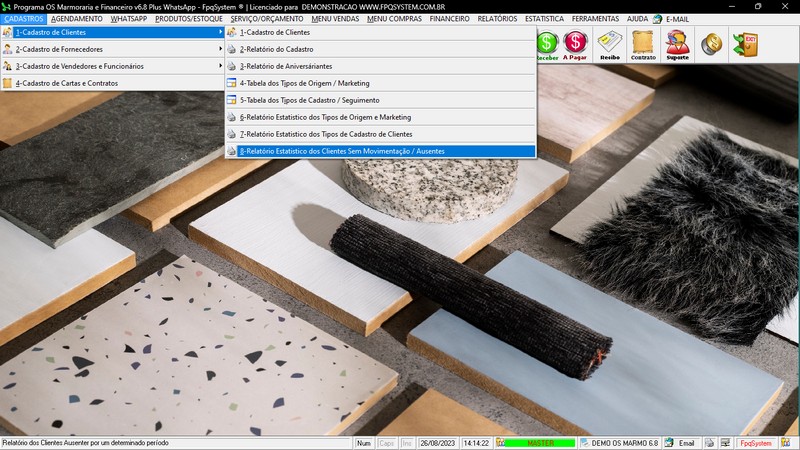Open the FERRAMENTAS menu
The image size is (800, 450).
pos(594,19)
